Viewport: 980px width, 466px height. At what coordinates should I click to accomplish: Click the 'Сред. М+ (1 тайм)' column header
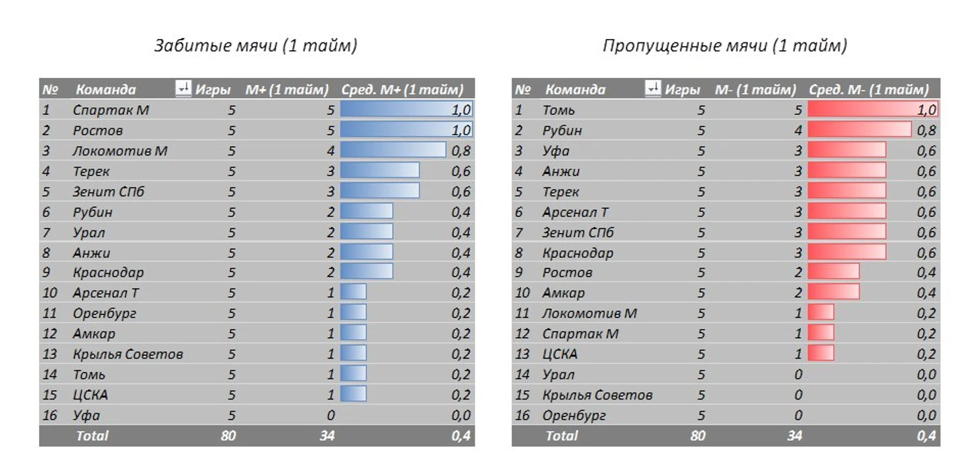[x=402, y=89]
